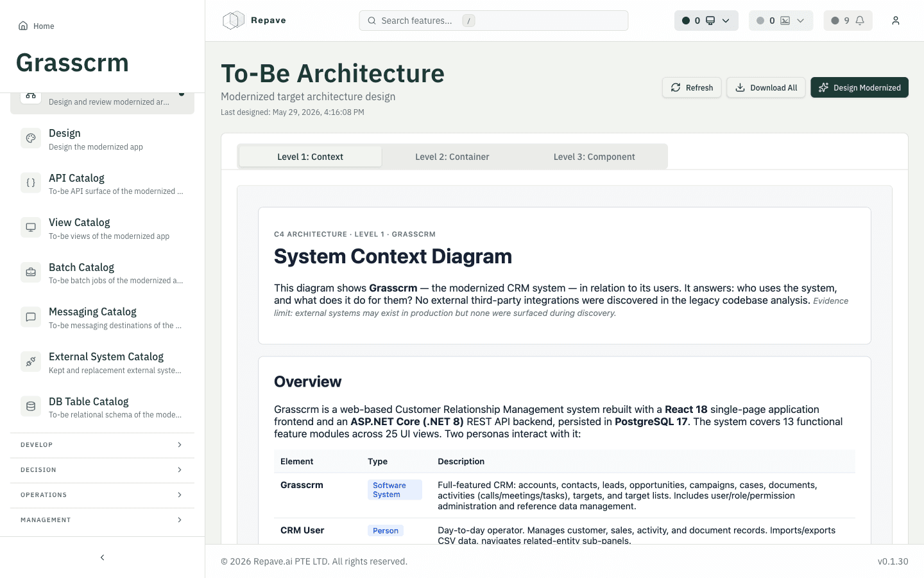Click the Grasscrm project title in sidebar
This screenshot has width=924, height=578.
72,63
